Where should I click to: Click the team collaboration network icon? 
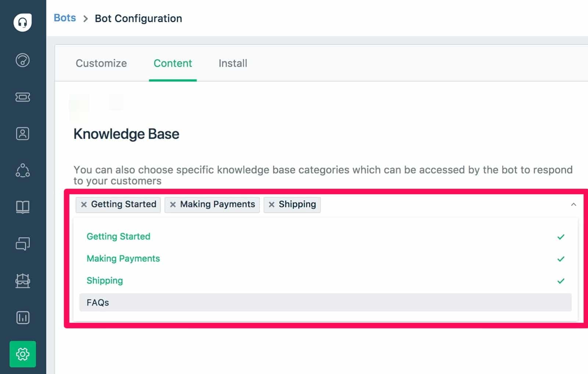[23, 170]
